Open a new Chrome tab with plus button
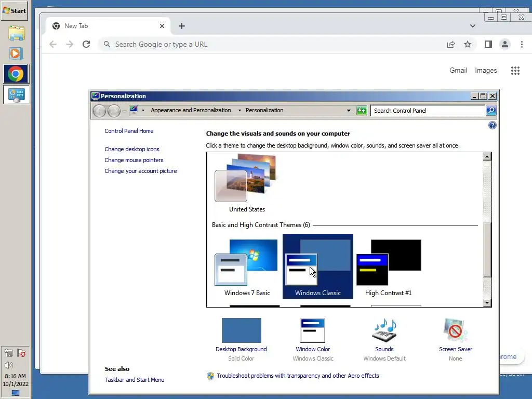Viewport: 532px width, 399px height. [x=182, y=26]
